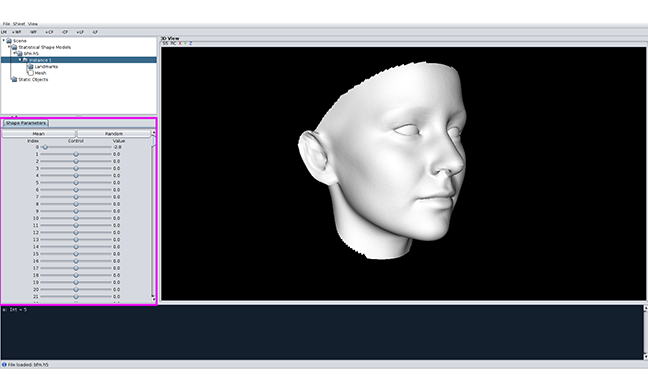Click the SS button in 3D View

click(x=165, y=43)
